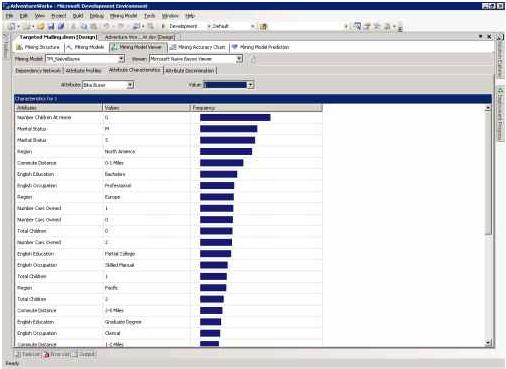Click the Save icon in the toolbar
506x369 pixels.
click(51, 26)
